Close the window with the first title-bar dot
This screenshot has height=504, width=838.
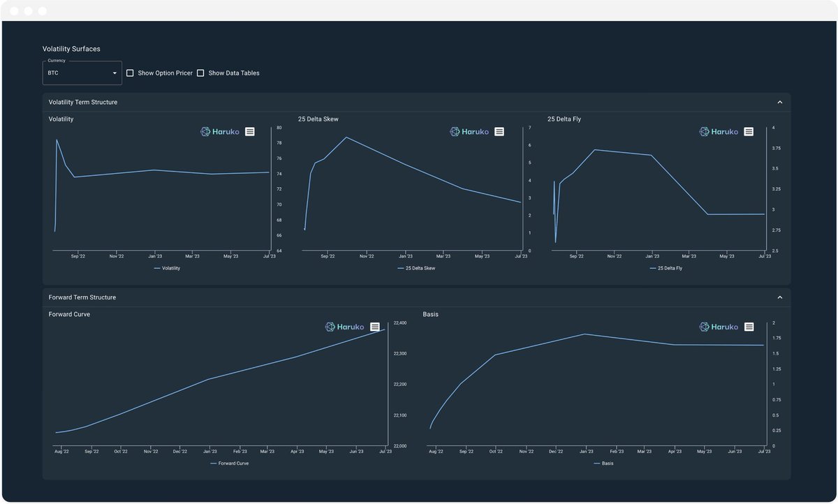(x=15, y=11)
